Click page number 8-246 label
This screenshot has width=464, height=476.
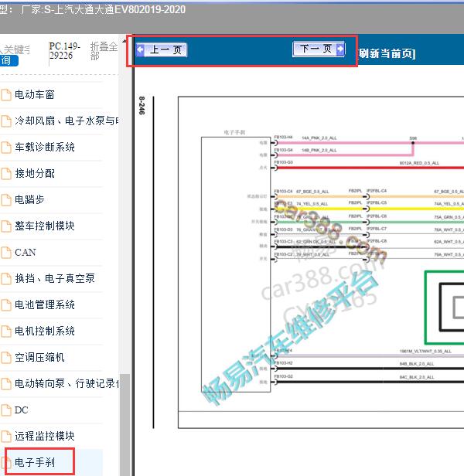tap(142, 105)
